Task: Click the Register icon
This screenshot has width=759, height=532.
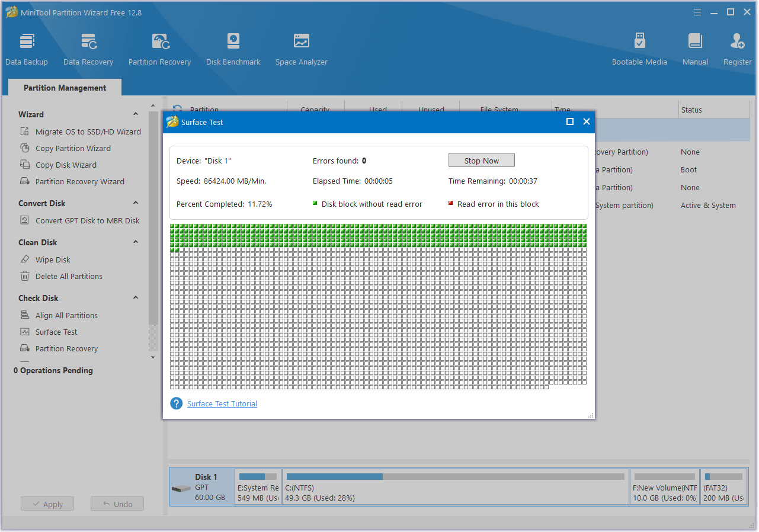Action: 736,47
